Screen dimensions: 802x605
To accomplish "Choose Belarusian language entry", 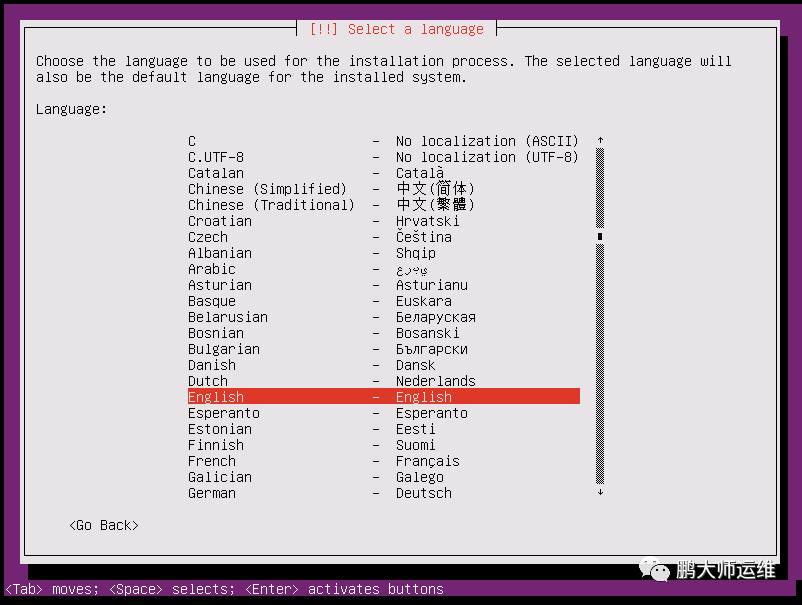I will click(384, 317).
